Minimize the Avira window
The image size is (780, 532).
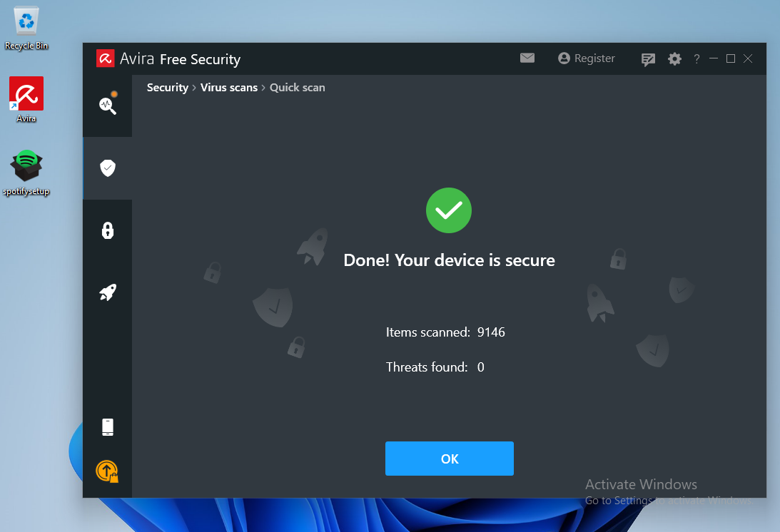click(x=714, y=59)
